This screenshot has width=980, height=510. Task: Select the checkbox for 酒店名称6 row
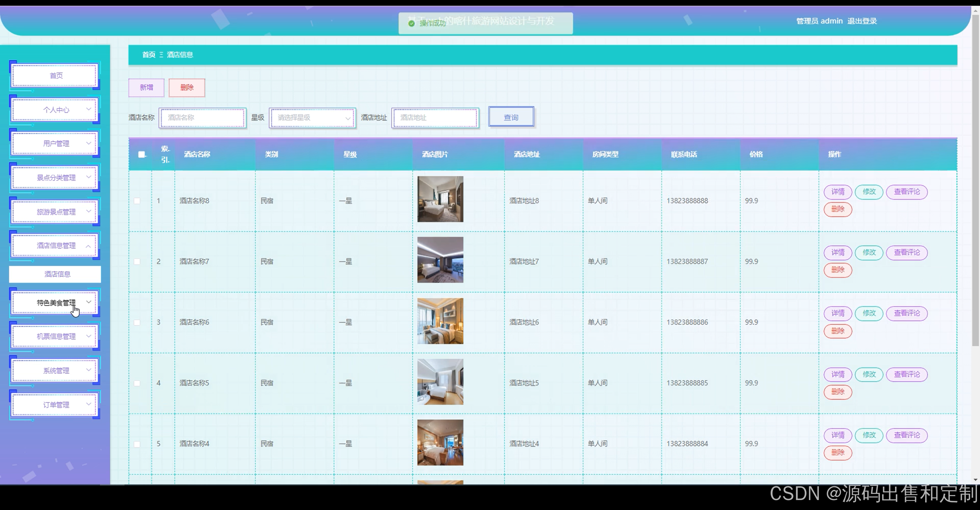pos(137,322)
